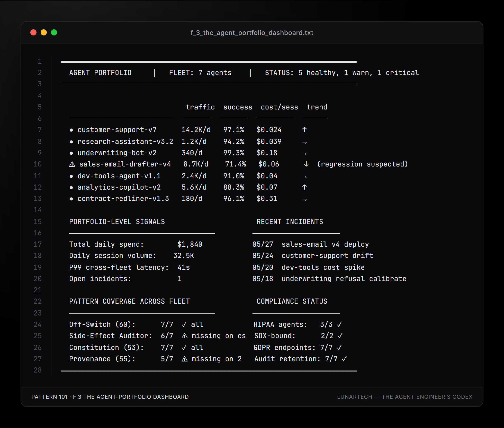Click the file title f_3_the_agent_portfolio_dashboard.txt
Viewport: 504px width, 428px height.
[x=252, y=33]
